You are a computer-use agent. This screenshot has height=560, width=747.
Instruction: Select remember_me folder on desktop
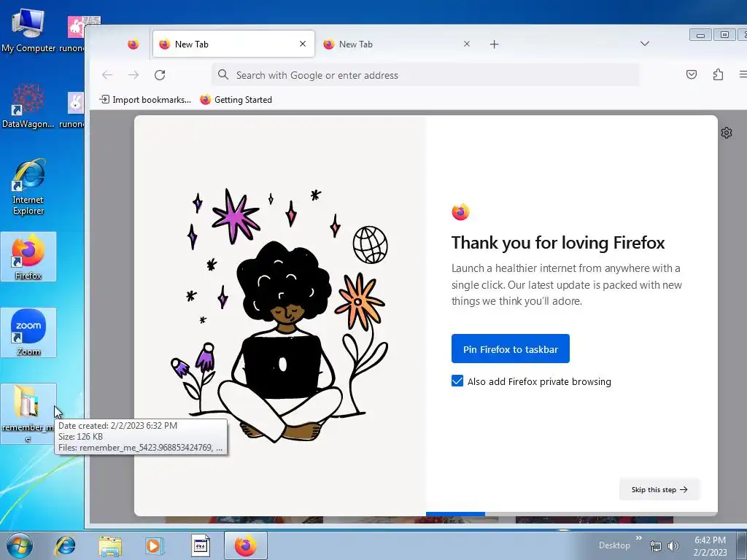point(27,413)
